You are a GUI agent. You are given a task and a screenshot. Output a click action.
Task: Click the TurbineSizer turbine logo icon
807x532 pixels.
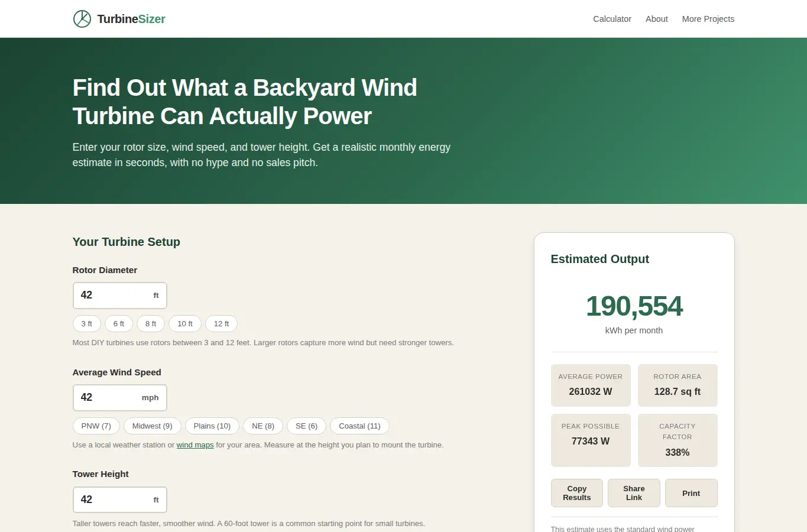click(82, 19)
